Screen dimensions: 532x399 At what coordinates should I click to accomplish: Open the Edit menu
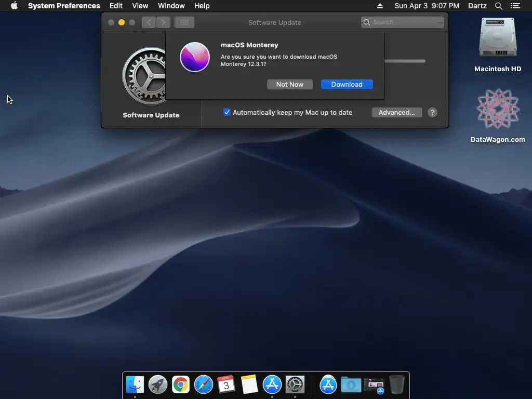coord(116,6)
